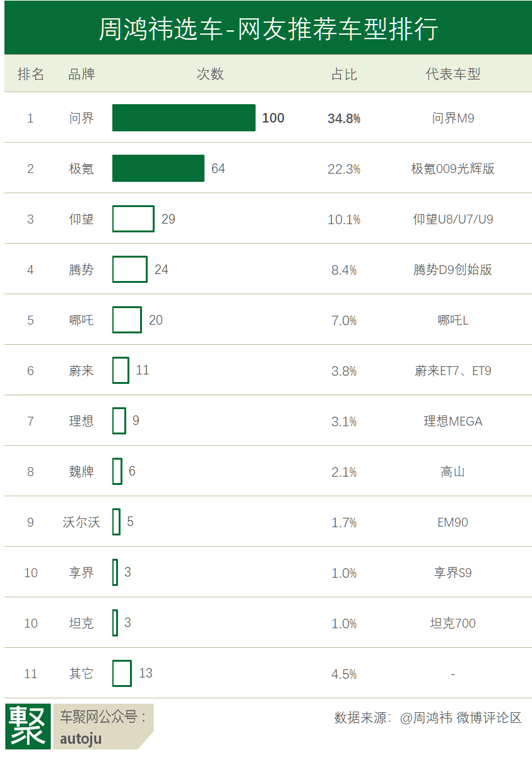Screen dimensions: 532x764
Task: Click the title 周鸿祎选车-网友推荐车型排行
Action: [268, 29]
